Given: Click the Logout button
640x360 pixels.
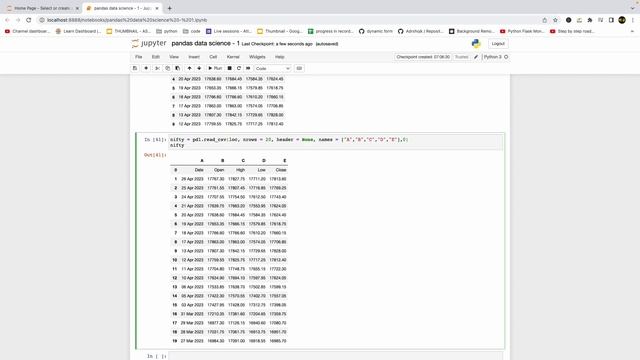Looking at the screenshot, I should pyautogui.click(x=498, y=43).
